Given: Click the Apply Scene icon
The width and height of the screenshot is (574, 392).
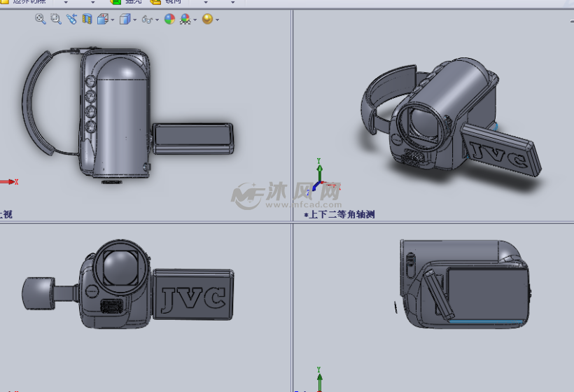Looking at the screenshot, I should point(185,19).
